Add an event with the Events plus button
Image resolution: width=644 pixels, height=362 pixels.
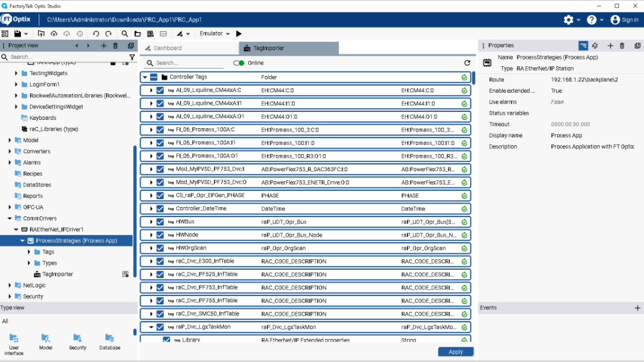(x=637, y=308)
